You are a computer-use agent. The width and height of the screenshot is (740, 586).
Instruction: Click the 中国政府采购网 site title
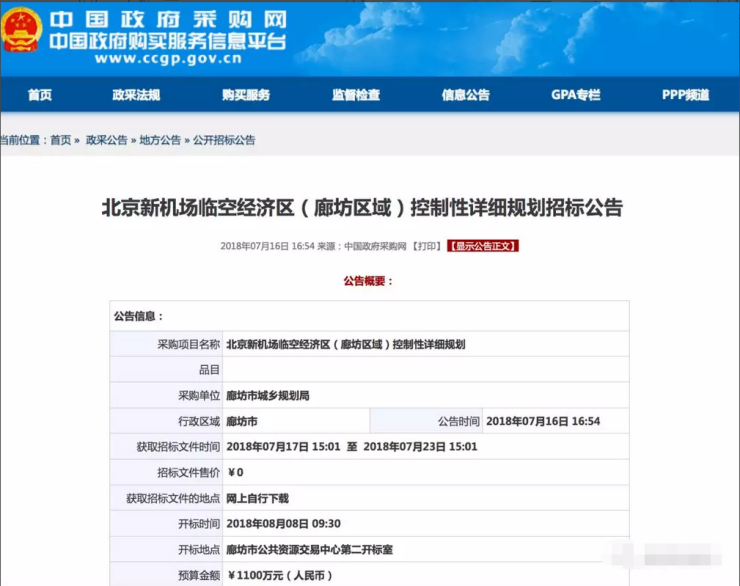[x=168, y=20]
